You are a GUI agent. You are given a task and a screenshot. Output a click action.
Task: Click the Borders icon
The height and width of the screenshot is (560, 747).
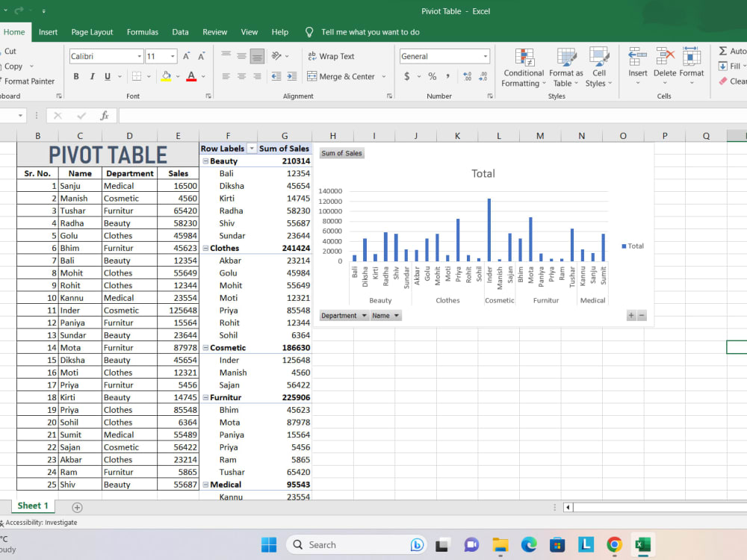point(137,76)
